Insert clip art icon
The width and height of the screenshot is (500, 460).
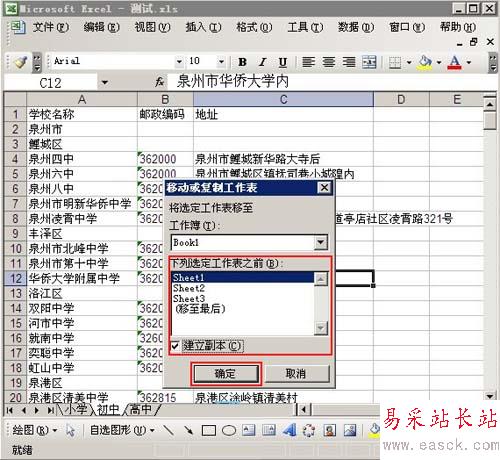tap(330, 430)
